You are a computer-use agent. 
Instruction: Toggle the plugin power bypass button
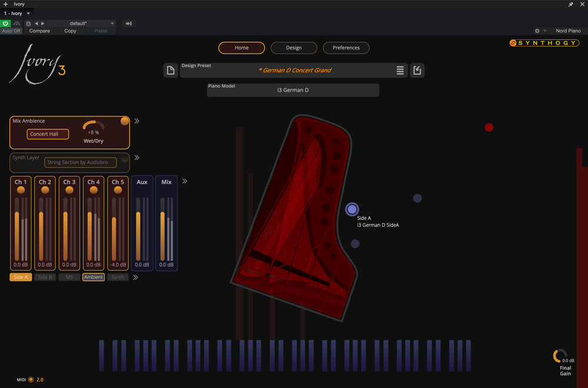point(6,24)
